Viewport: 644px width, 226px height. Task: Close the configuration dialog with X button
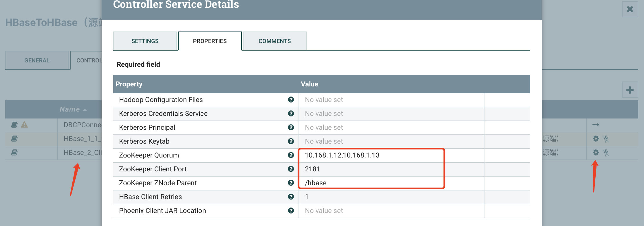[x=630, y=9]
